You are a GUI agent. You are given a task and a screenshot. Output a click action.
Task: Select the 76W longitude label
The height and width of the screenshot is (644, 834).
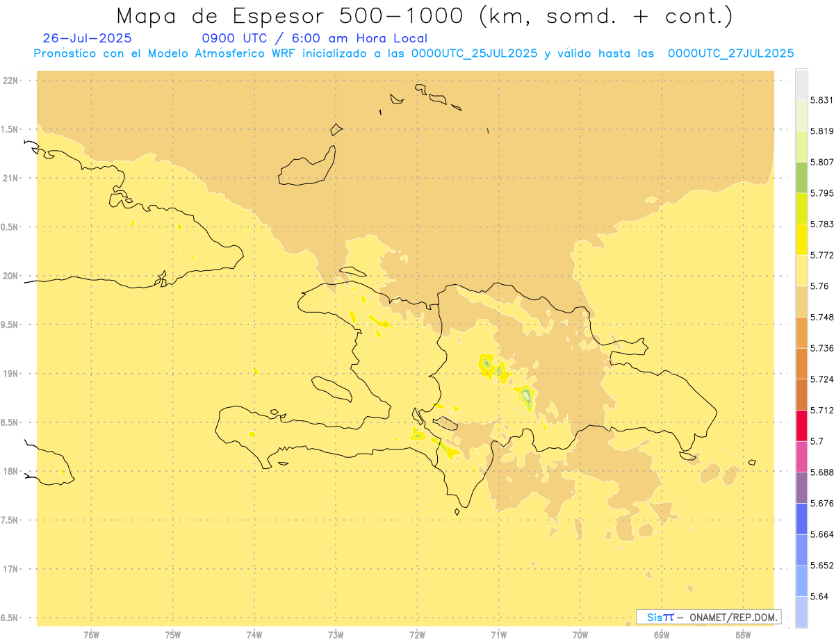click(91, 636)
